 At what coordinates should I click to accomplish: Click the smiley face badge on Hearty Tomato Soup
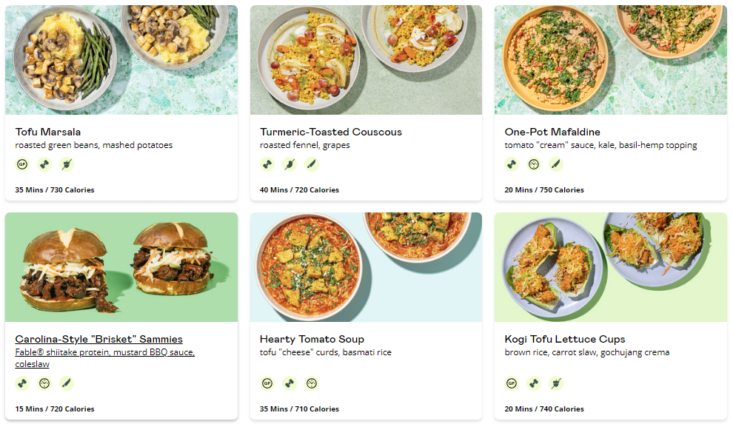311,382
